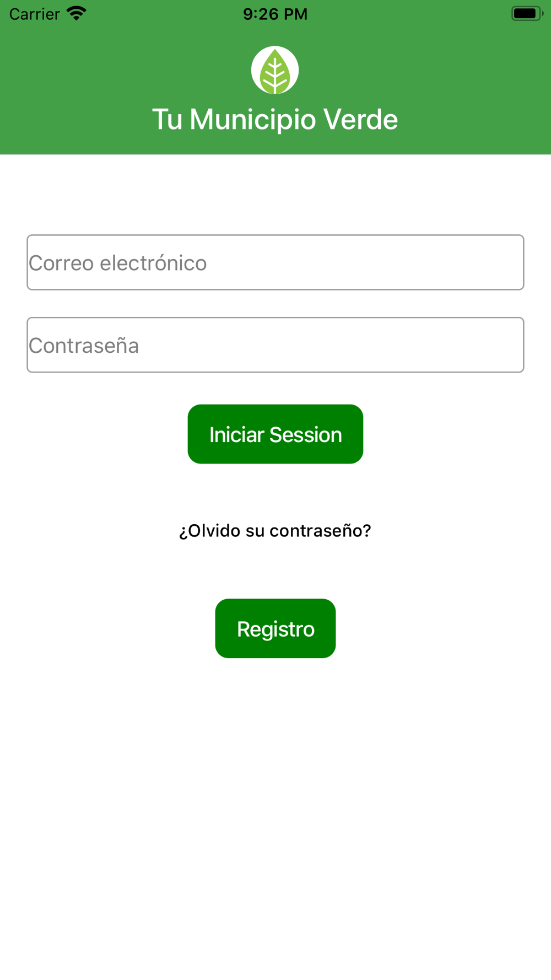Log in with the green Iniciar Session button
The width and height of the screenshot is (551, 980).
[275, 434]
